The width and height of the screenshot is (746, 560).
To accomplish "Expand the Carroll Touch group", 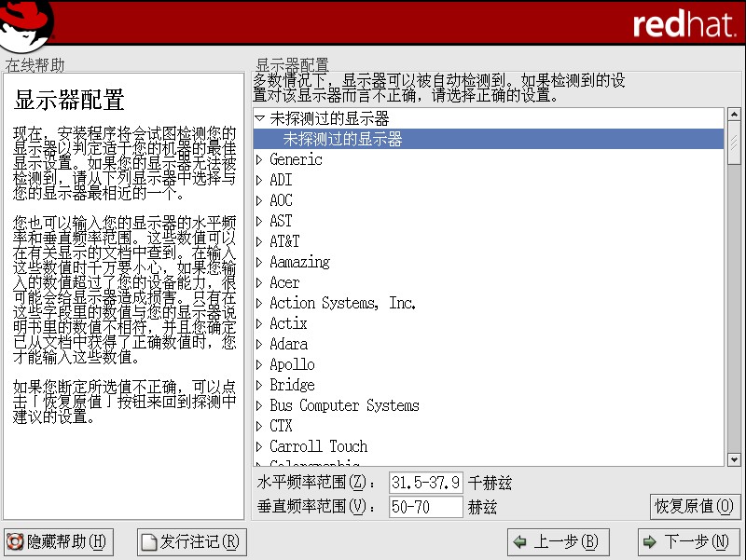I will coord(259,446).
